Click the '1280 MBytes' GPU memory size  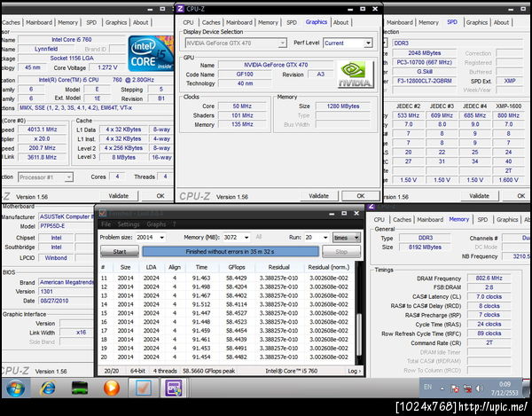pyautogui.click(x=342, y=106)
